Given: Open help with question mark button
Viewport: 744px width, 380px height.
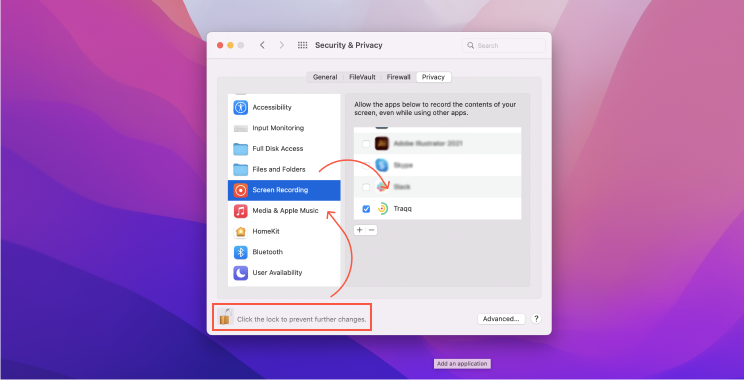Looking at the screenshot, I should pos(536,319).
